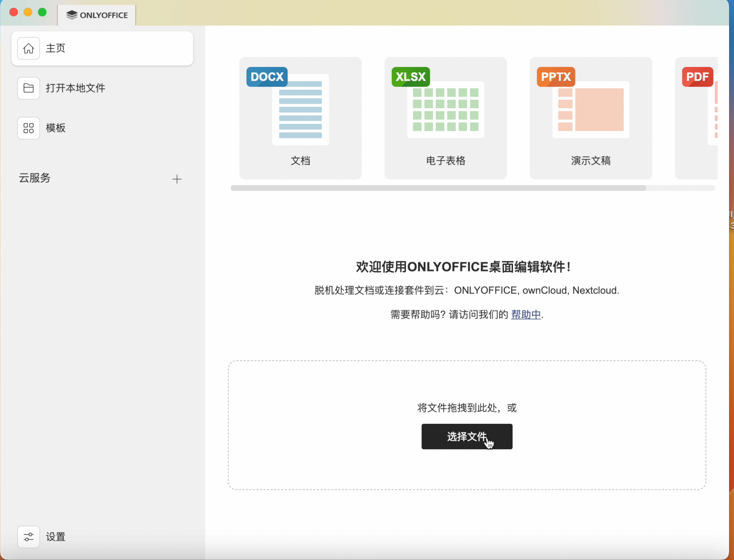Open 设置 with the sliders icon
Image resolution: width=734 pixels, height=560 pixels.
coord(28,537)
